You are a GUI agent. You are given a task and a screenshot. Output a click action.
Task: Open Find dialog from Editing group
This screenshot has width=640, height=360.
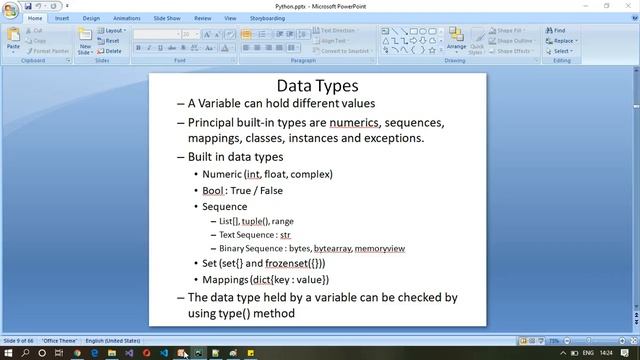[x=556, y=31]
